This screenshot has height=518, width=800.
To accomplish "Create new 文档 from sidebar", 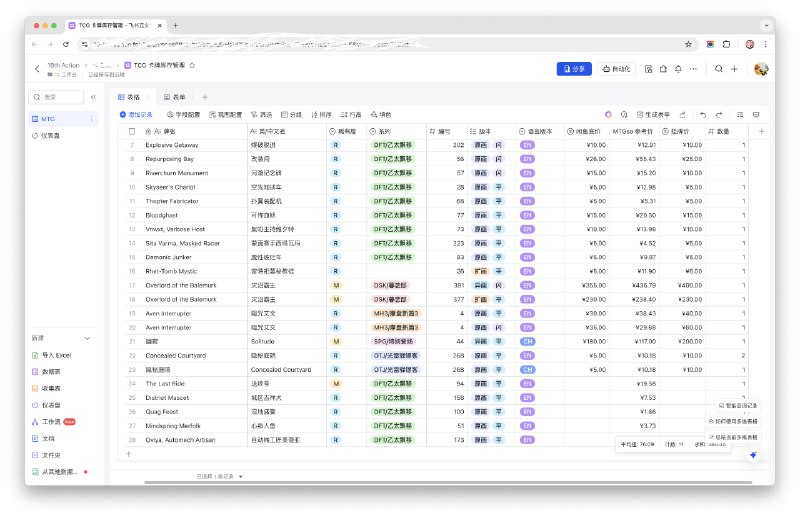I will [44, 438].
